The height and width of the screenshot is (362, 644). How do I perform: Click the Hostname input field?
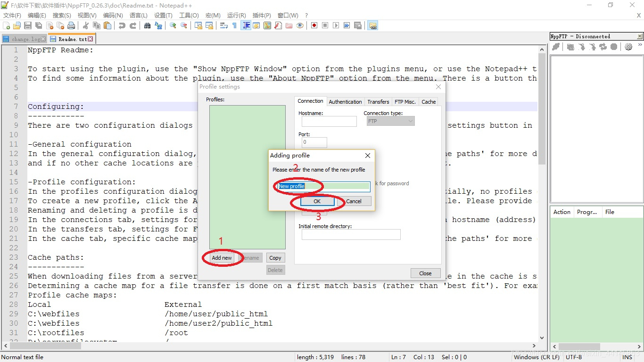[329, 122]
